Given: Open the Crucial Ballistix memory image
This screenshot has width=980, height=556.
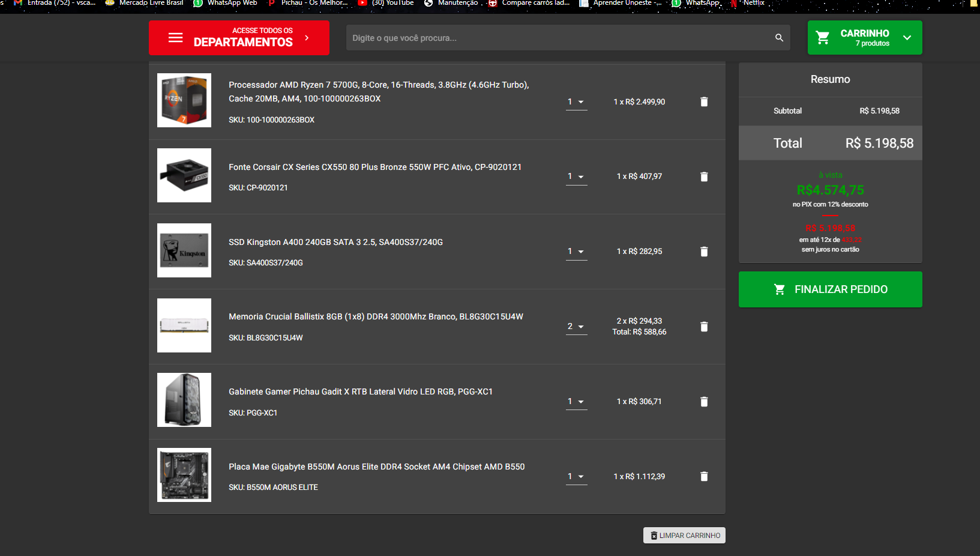Looking at the screenshot, I should pyautogui.click(x=184, y=325).
